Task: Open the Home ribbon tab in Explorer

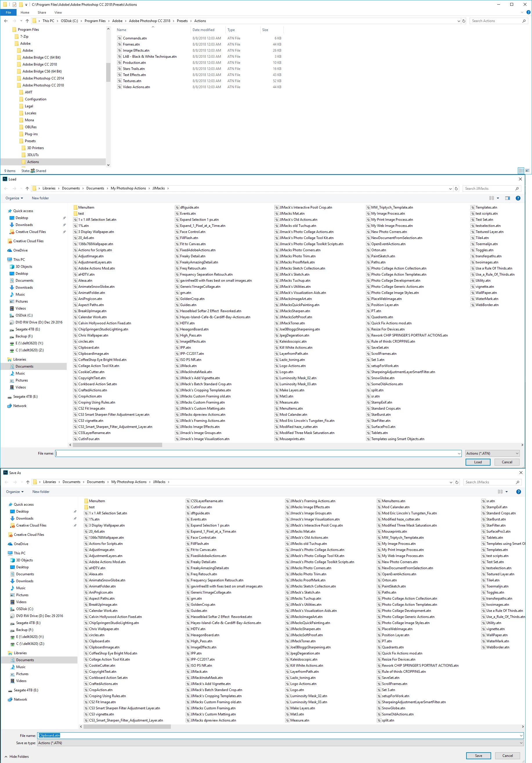Action: 25,12
